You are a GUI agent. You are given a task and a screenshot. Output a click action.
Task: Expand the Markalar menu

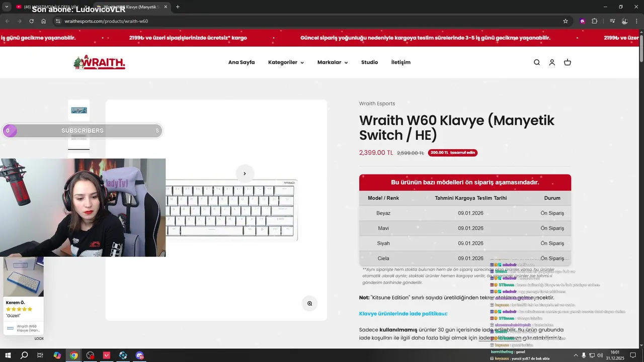[333, 62]
